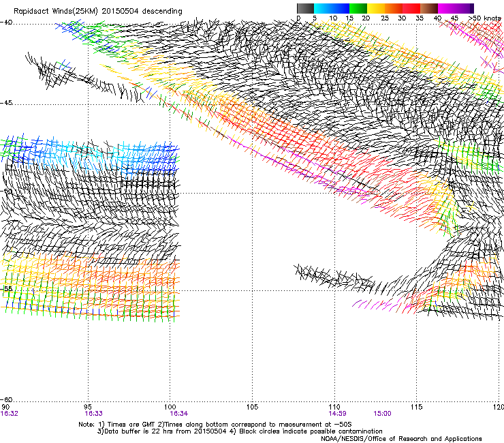Click the gray 0-5 knots legend swatch
The height and width of the screenshot is (443, 504).
tap(305, 8)
